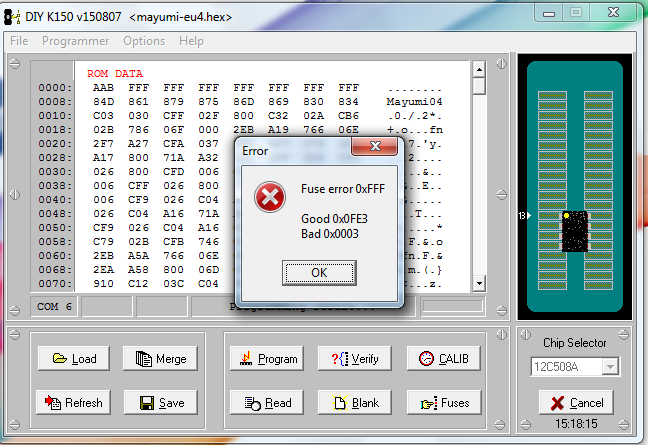
Task: Open the File menu
Action: tap(20, 41)
